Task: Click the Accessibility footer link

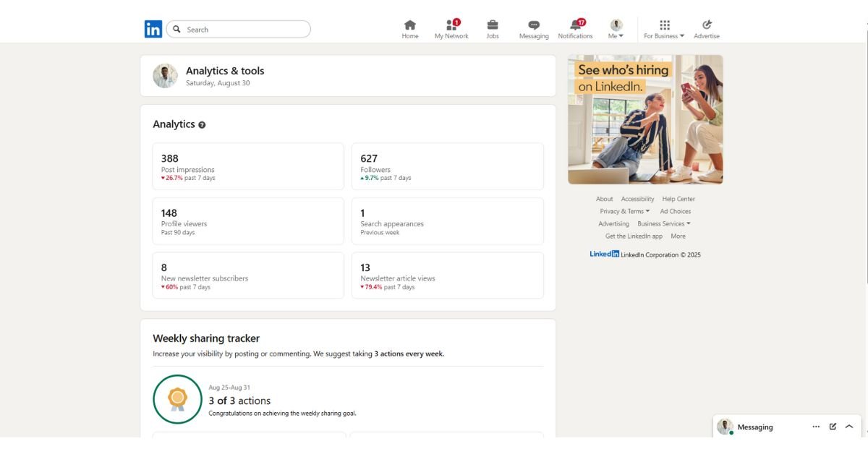Action: [x=637, y=199]
